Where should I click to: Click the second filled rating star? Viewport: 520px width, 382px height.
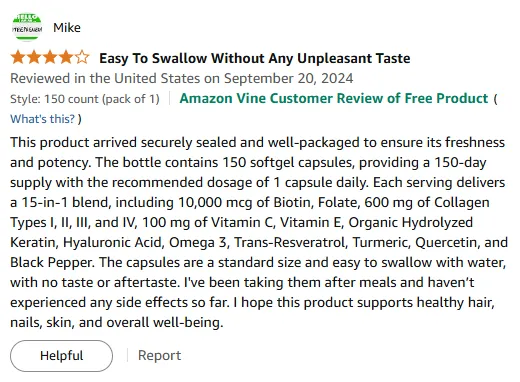click(34, 57)
